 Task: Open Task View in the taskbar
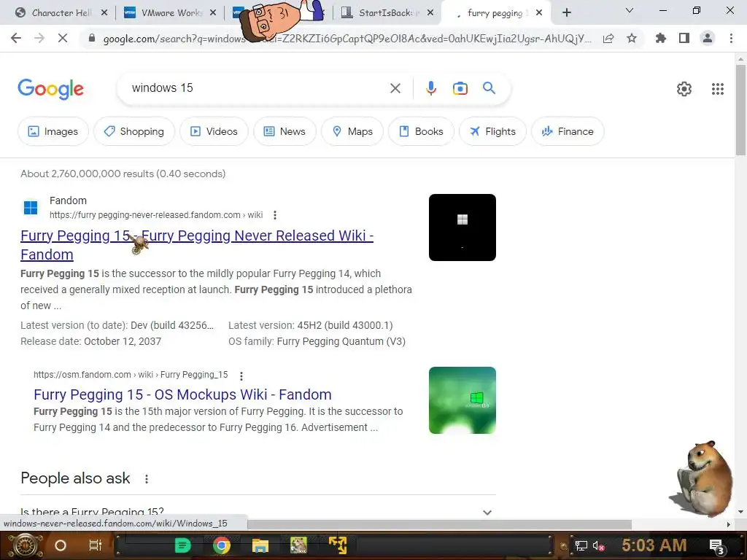coord(96,545)
